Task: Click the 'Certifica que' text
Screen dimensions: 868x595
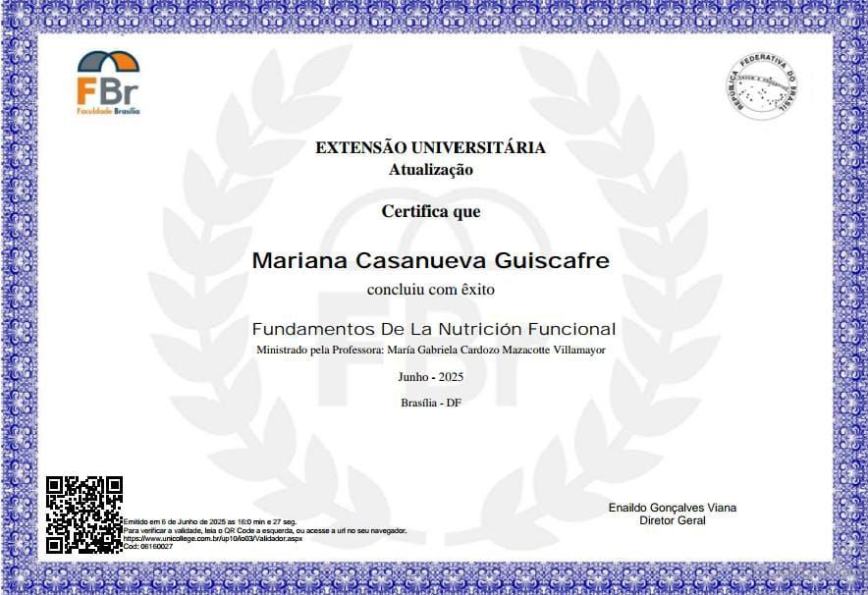Action: pyautogui.click(x=430, y=211)
